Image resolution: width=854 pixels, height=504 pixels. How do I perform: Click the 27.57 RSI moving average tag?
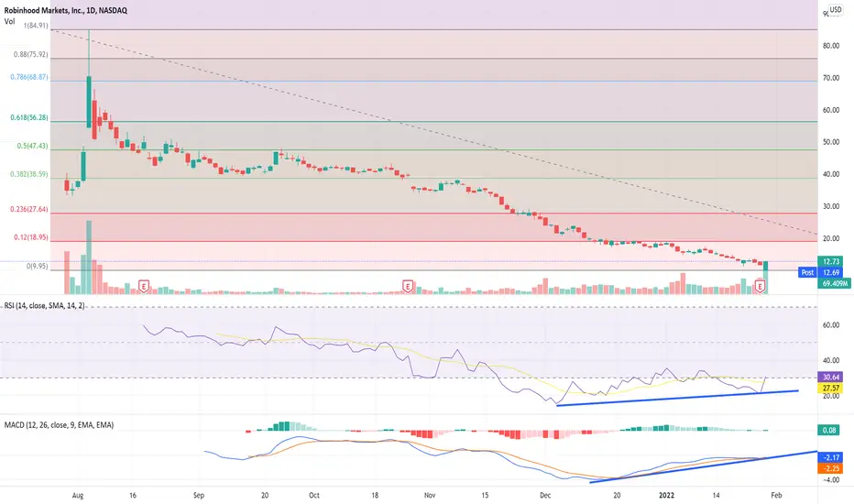pos(830,388)
